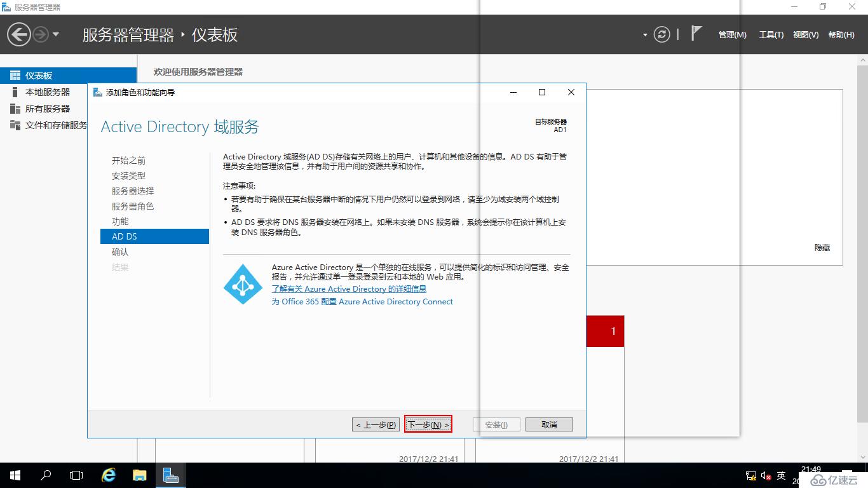Open the notifications flag icon
Screen dimensions: 868x488
[x=696, y=33]
